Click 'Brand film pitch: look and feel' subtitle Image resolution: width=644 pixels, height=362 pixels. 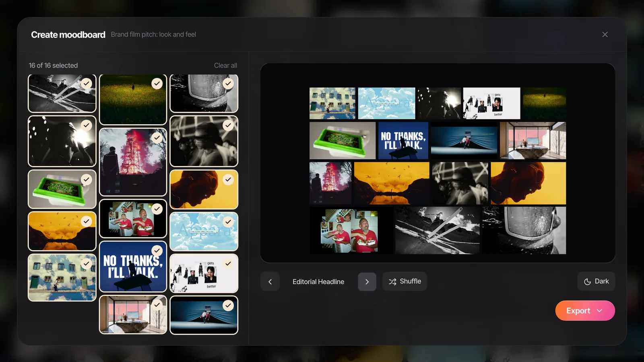[153, 35]
